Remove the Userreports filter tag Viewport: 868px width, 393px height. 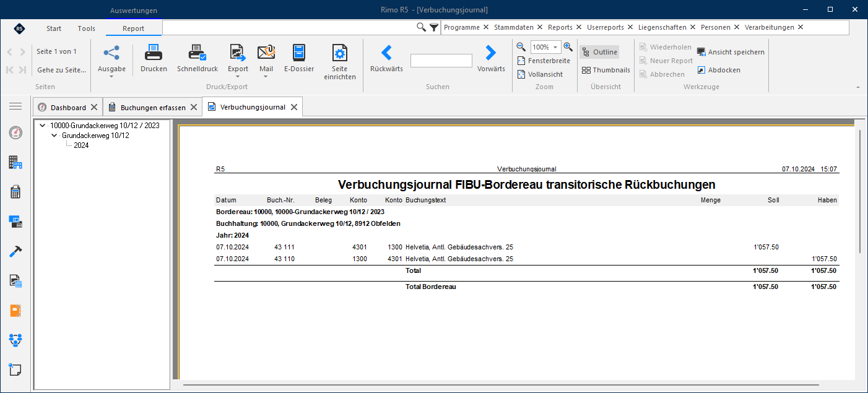630,27
